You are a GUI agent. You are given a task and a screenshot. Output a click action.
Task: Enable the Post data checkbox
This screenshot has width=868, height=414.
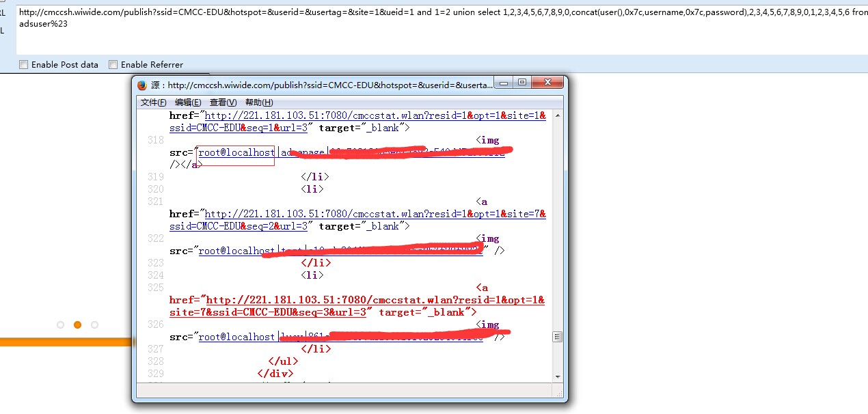24,65
